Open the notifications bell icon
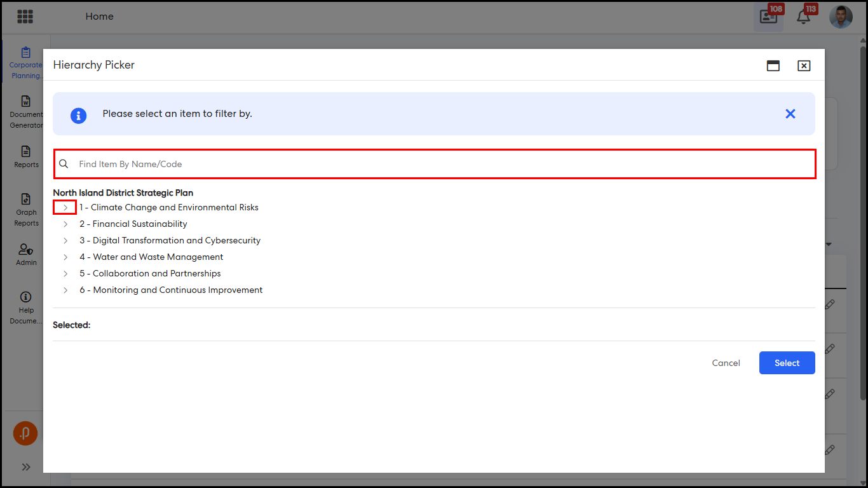Screen dimensions: 868x488 pyautogui.click(x=803, y=17)
